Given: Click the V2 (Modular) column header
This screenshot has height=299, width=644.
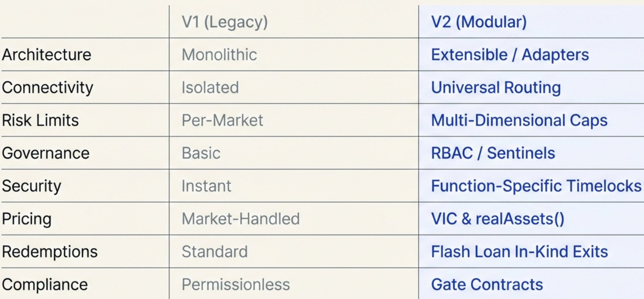Looking at the screenshot, I should pyautogui.click(x=479, y=22).
